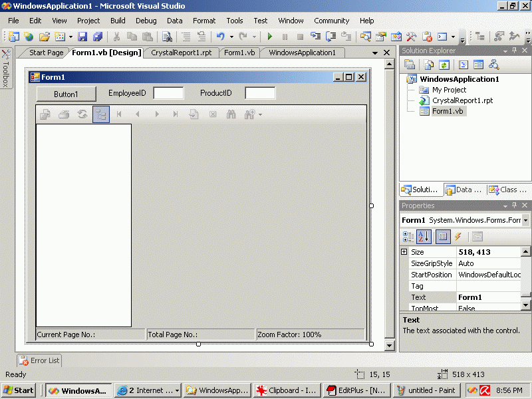The image size is (532, 399).
Task: Refresh the Crystal report viewer
Action: click(82, 114)
